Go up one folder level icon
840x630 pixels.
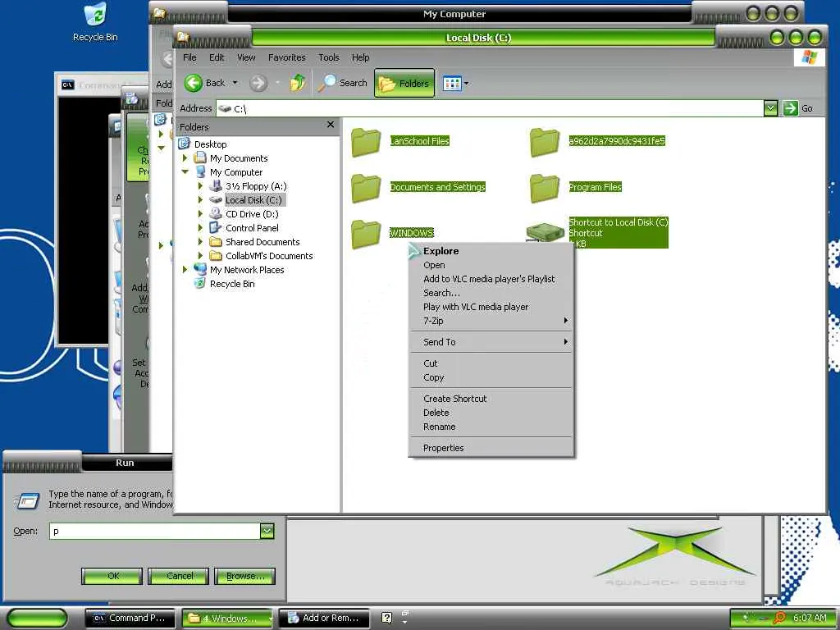pos(298,83)
